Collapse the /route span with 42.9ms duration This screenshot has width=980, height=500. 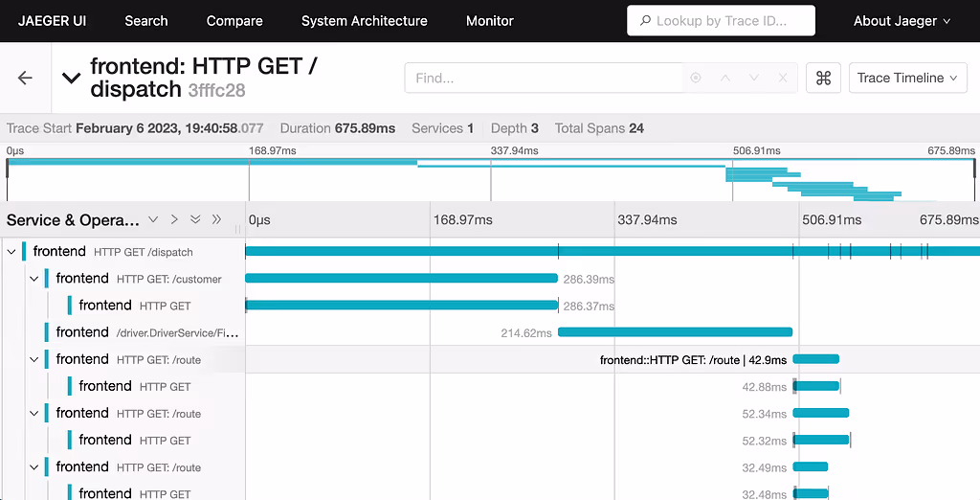(34, 359)
